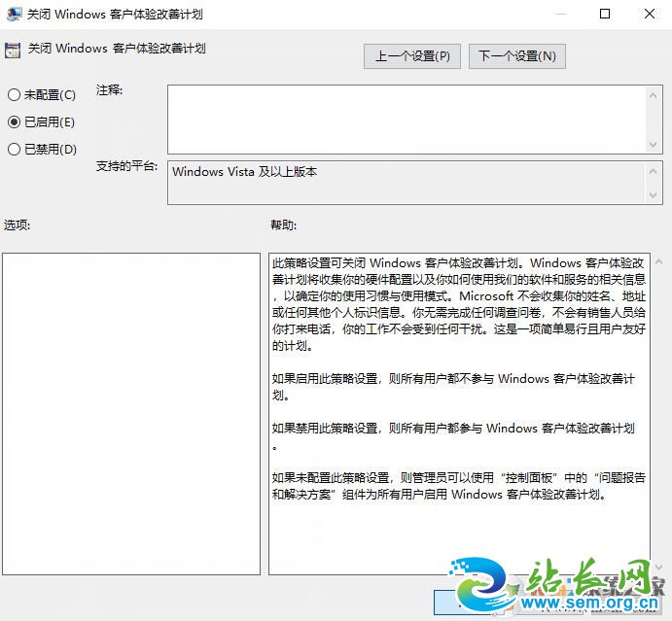Image resolution: width=672 pixels, height=621 pixels.
Task: Click the policy setting icon beside the heading
Action: 13,51
